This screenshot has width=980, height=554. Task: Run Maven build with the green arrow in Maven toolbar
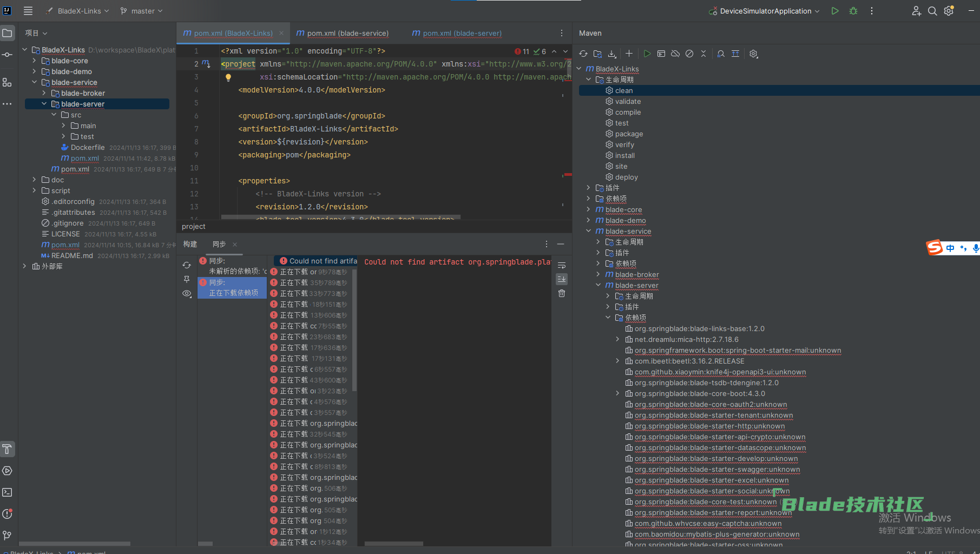[x=647, y=54]
